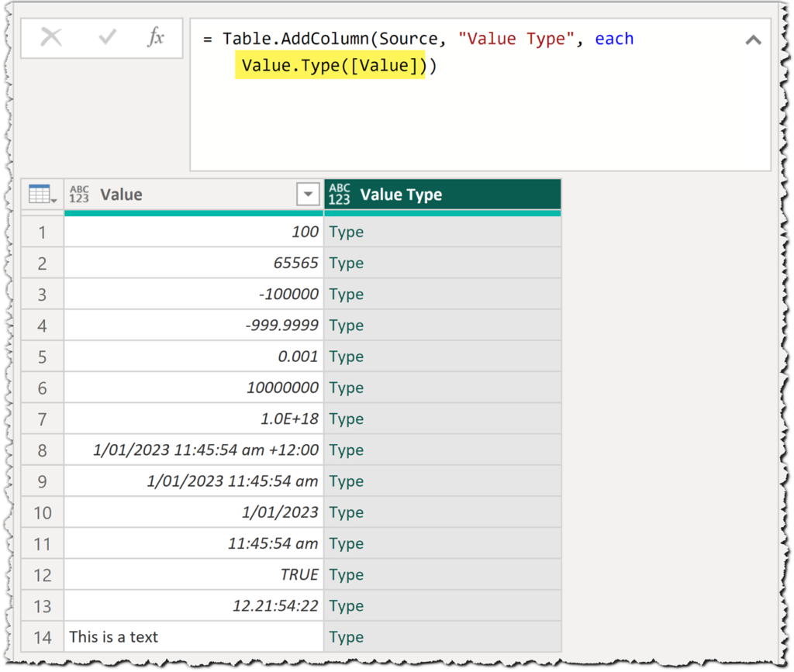Select the datetimezone cell ending with +12:00
This screenshot has width=794, height=672.
click(194, 450)
